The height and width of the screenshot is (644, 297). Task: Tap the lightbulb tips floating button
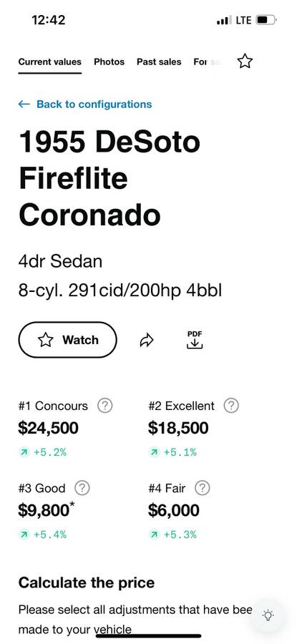click(x=268, y=615)
